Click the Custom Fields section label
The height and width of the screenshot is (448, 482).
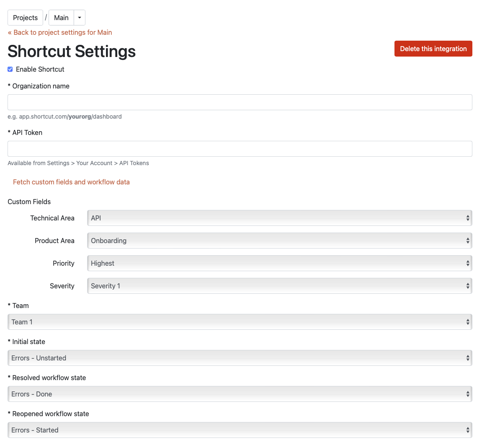[29, 202]
